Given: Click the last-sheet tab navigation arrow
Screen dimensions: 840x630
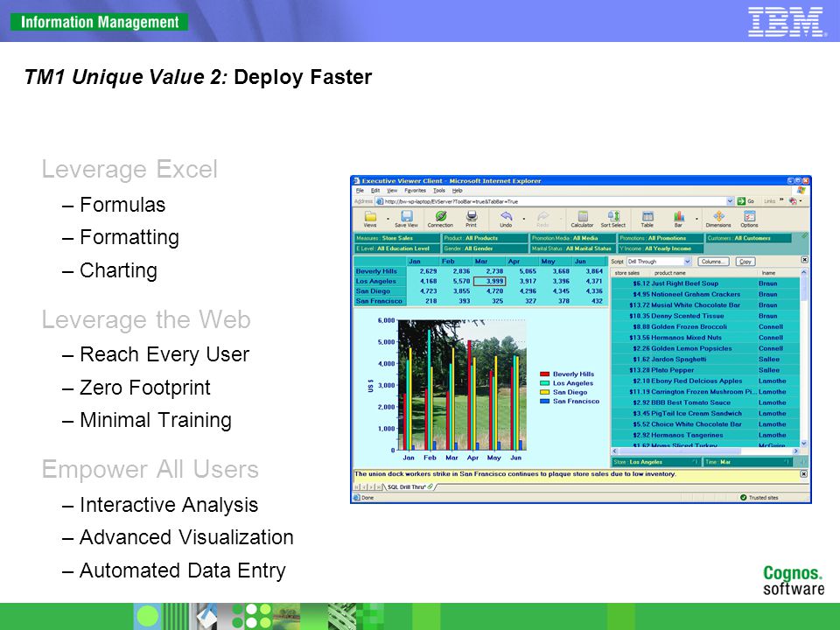Looking at the screenshot, I should pyautogui.click(x=378, y=487).
